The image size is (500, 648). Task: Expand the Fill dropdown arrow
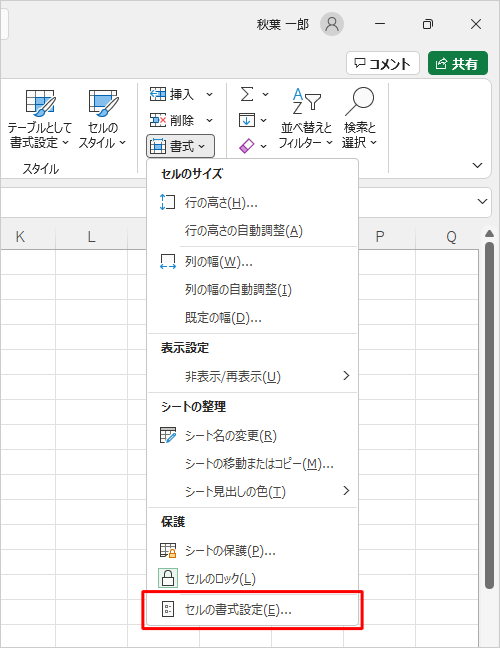[264, 120]
